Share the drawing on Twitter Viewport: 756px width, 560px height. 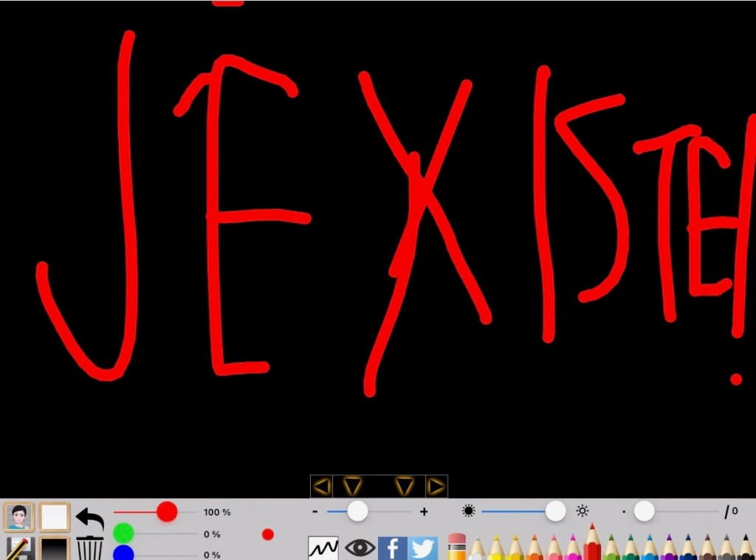tap(423, 548)
